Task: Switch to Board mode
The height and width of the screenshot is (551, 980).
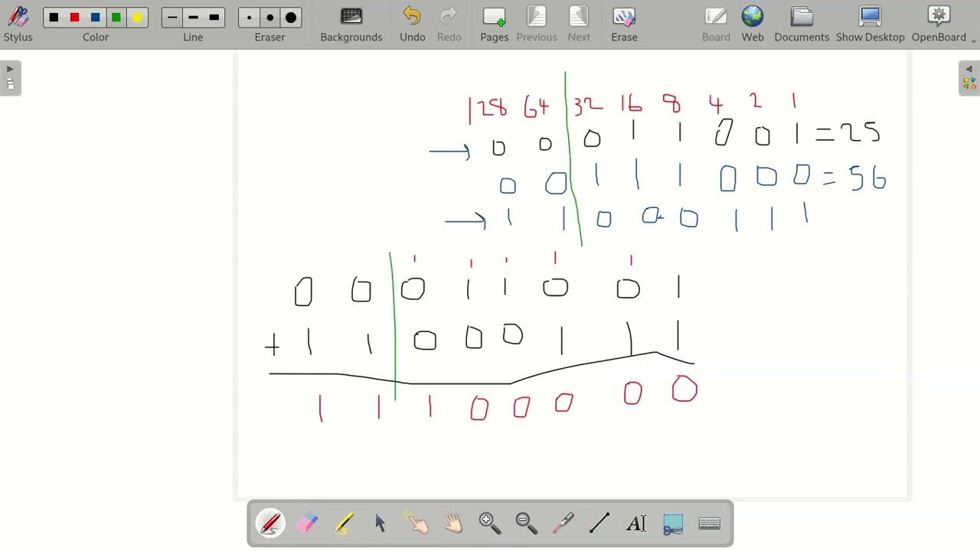Action: [716, 24]
